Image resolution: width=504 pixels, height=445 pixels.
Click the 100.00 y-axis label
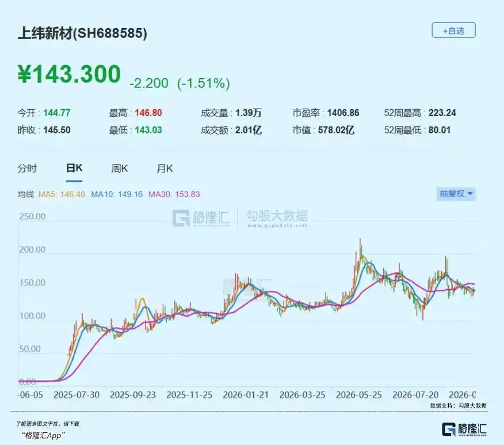coord(32,316)
